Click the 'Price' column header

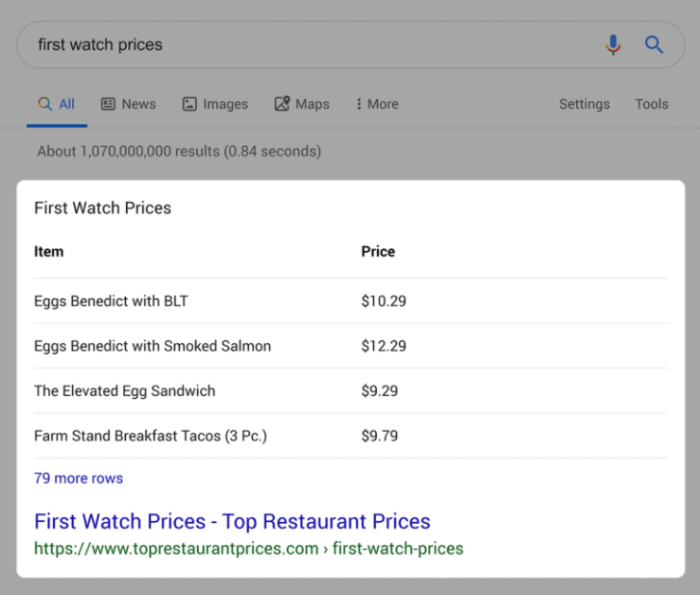click(378, 251)
